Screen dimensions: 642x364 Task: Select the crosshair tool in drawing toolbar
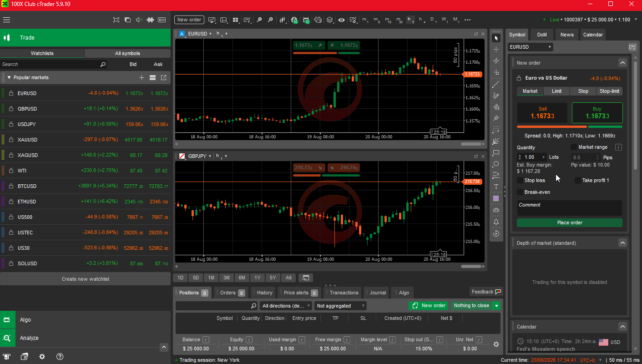pos(496,49)
